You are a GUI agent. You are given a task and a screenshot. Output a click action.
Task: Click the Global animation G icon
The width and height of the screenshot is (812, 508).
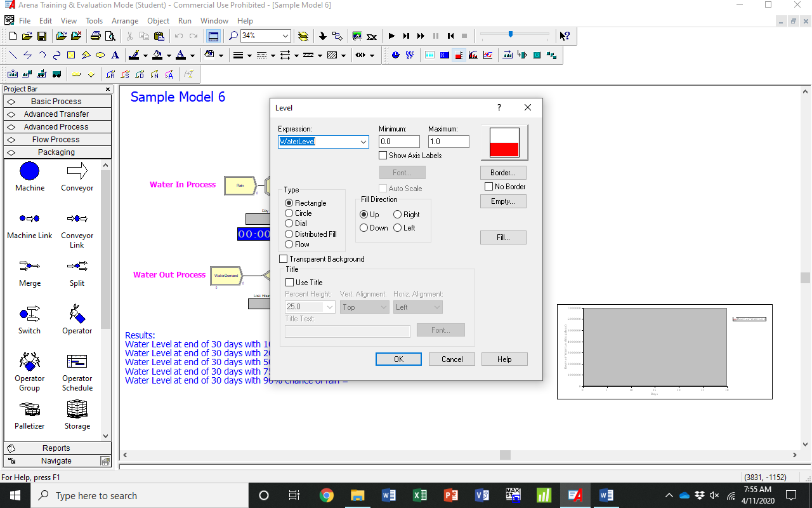pos(537,55)
